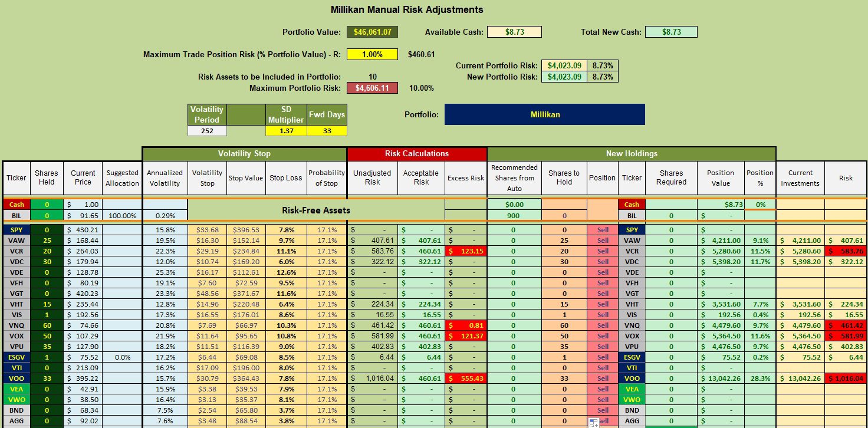Select the VEA ticker cell in first column
Viewport: 868px width, 428px height.
16,389
